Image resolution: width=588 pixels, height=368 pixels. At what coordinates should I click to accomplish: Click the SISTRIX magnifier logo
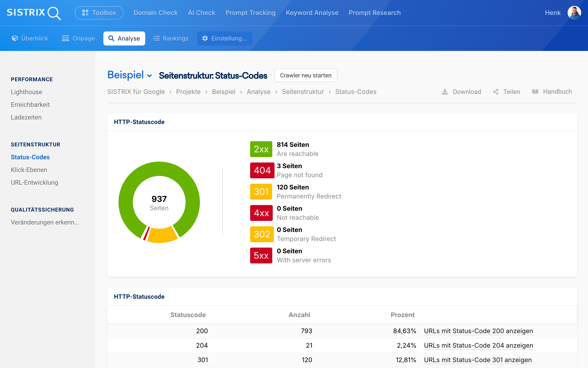[x=33, y=13]
